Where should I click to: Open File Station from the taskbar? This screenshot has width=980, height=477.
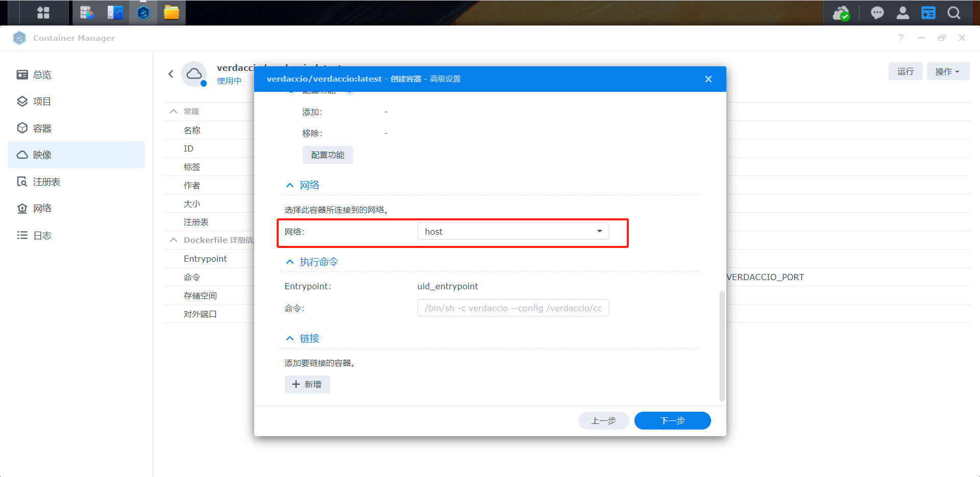[171, 12]
